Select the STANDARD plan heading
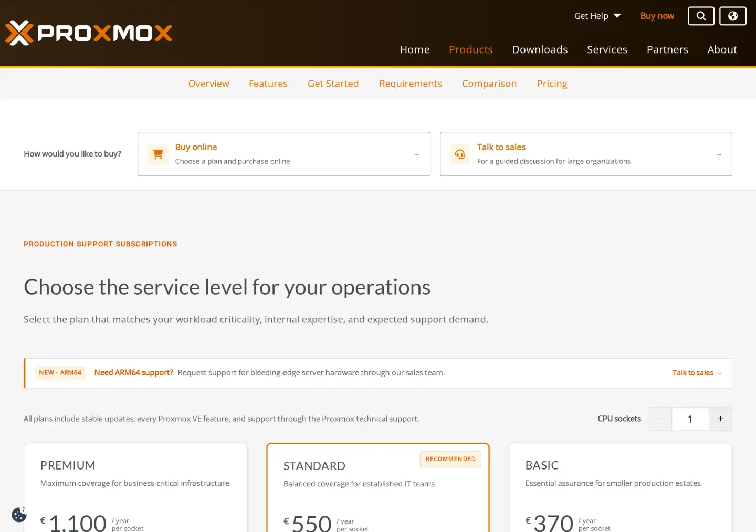This screenshot has height=532, width=756. [x=314, y=466]
